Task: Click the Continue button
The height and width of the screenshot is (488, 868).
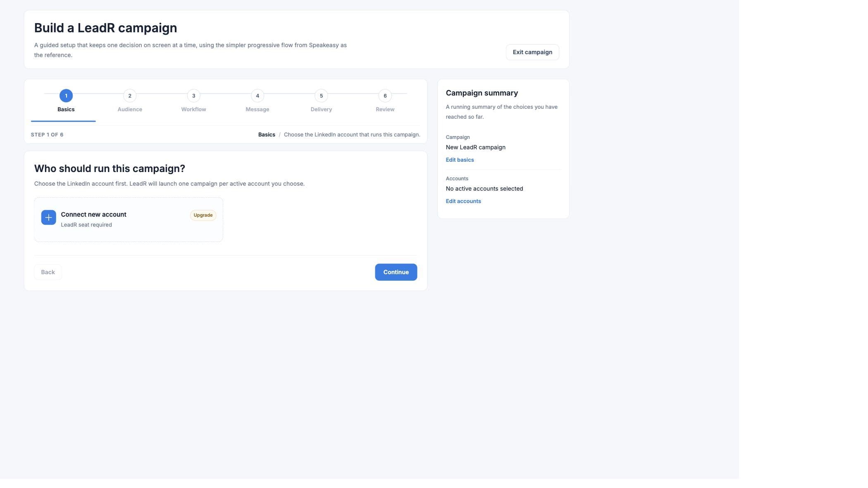Action: coord(396,272)
